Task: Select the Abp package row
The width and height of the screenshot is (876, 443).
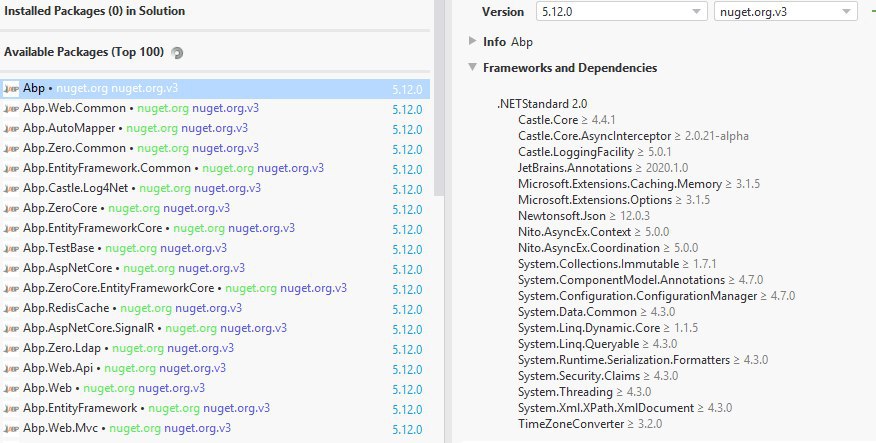Action: [x=215, y=89]
